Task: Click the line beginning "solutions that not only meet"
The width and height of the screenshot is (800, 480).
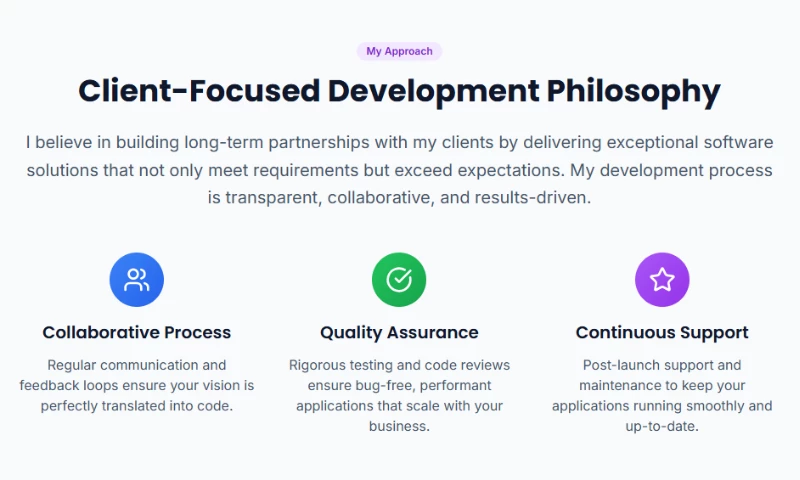Action: pos(399,170)
